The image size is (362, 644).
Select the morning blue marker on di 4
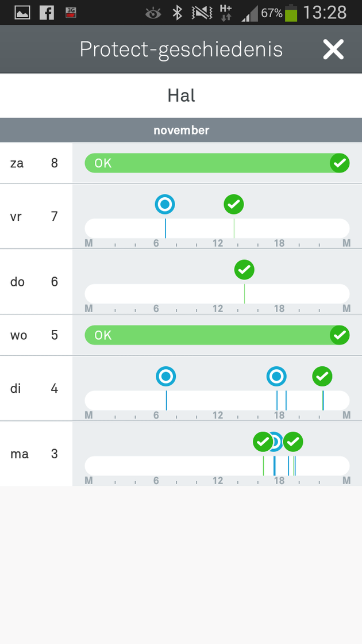166,376
